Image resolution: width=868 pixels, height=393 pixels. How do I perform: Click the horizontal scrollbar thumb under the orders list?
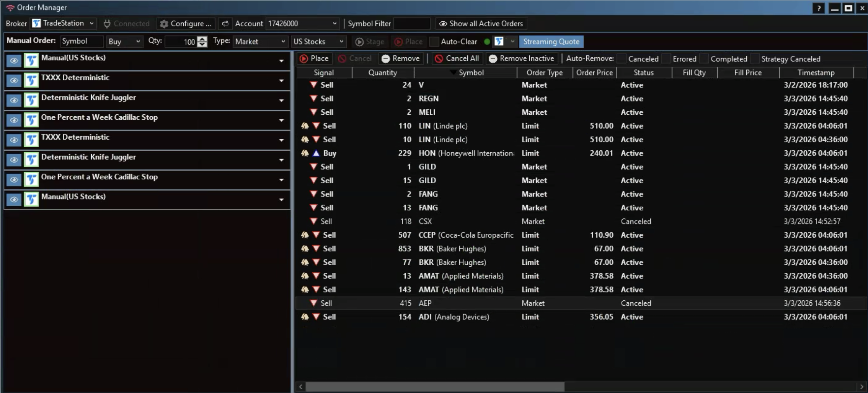434,386
